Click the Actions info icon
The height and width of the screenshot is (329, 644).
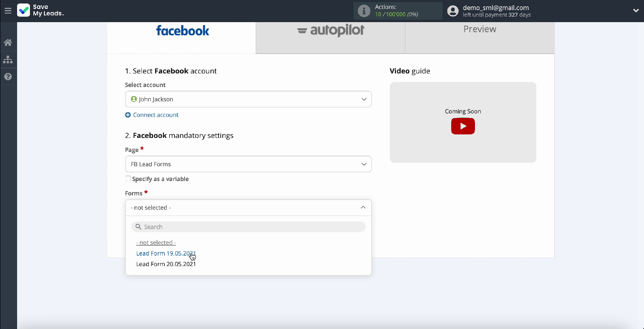[364, 11]
